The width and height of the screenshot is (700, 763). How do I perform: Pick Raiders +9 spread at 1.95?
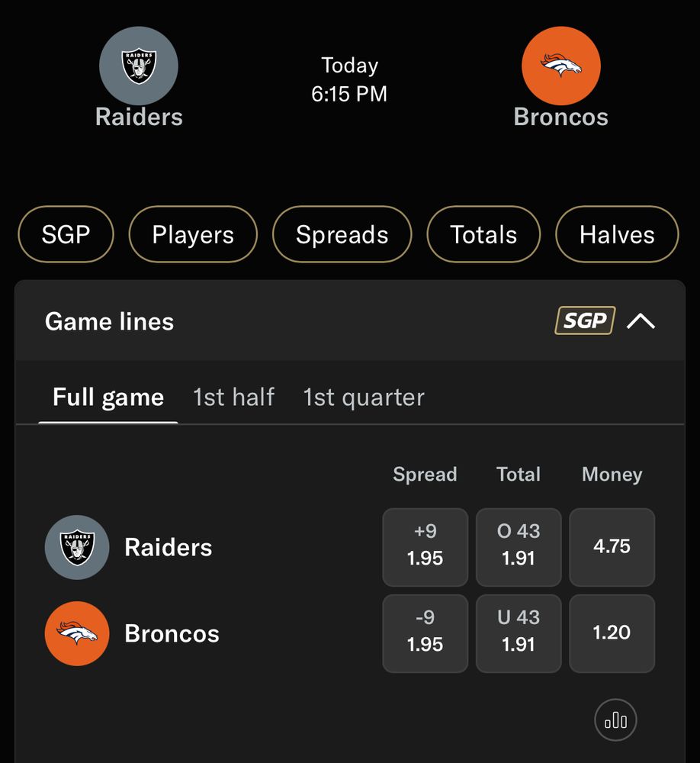425,547
